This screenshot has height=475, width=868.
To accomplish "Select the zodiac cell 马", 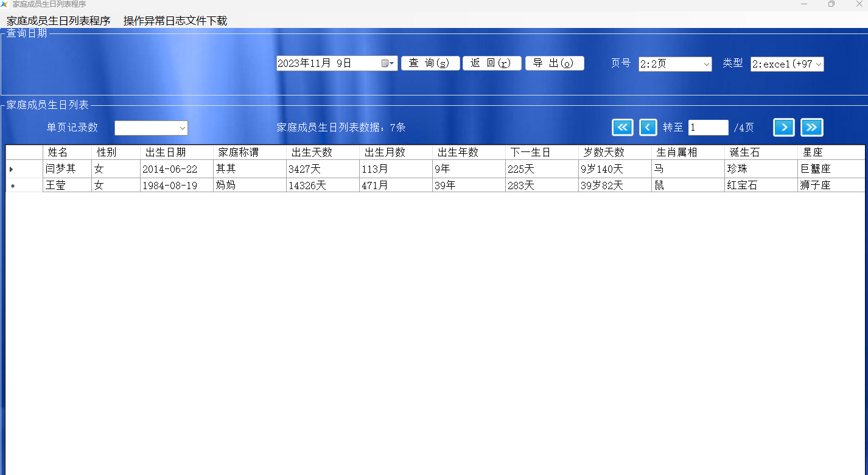I will coord(688,169).
